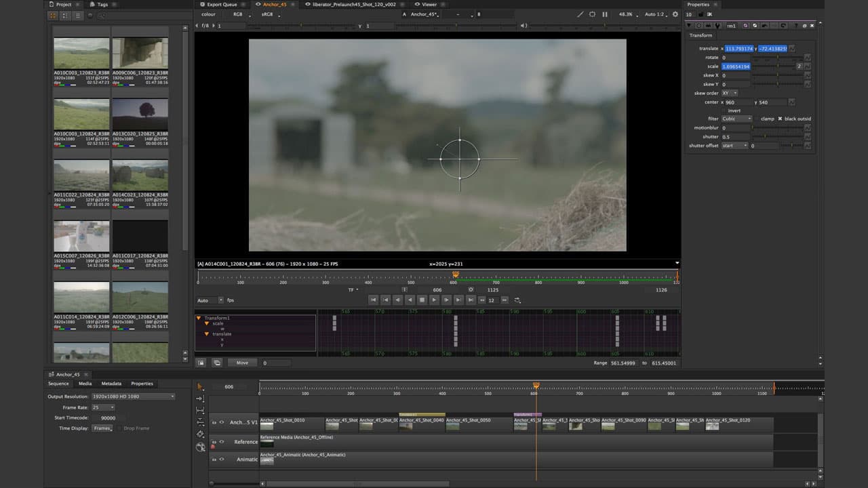Open the Auto fps dropdown

click(208, 300)
